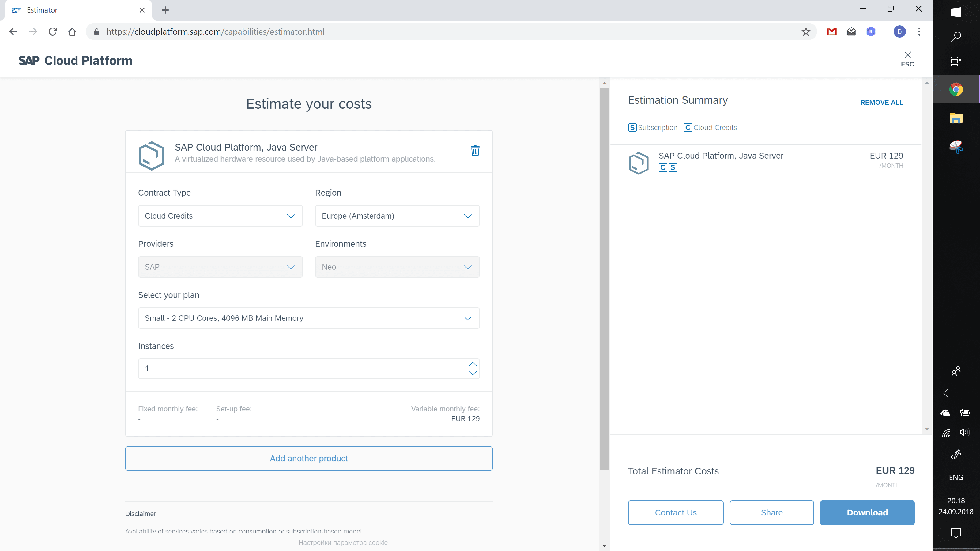This screenshot has width=980, height=551.
Task: Open the Gmail extension icon
Action: point(832,32)
